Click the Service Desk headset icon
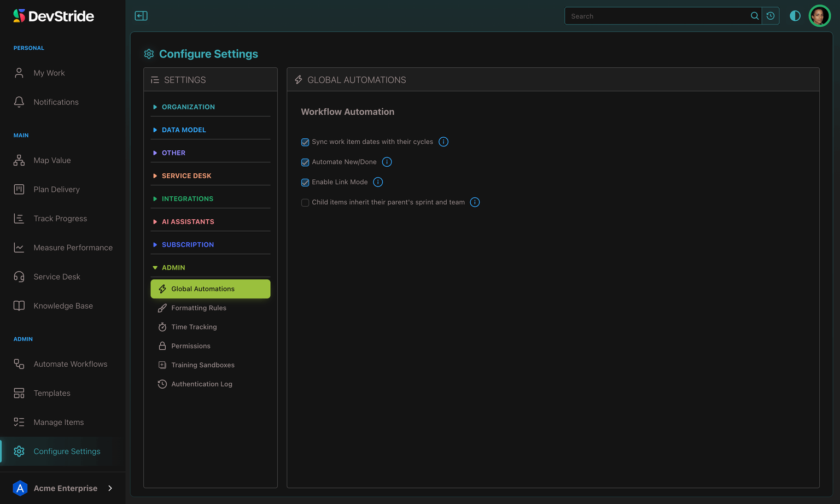 coord(19,277)
